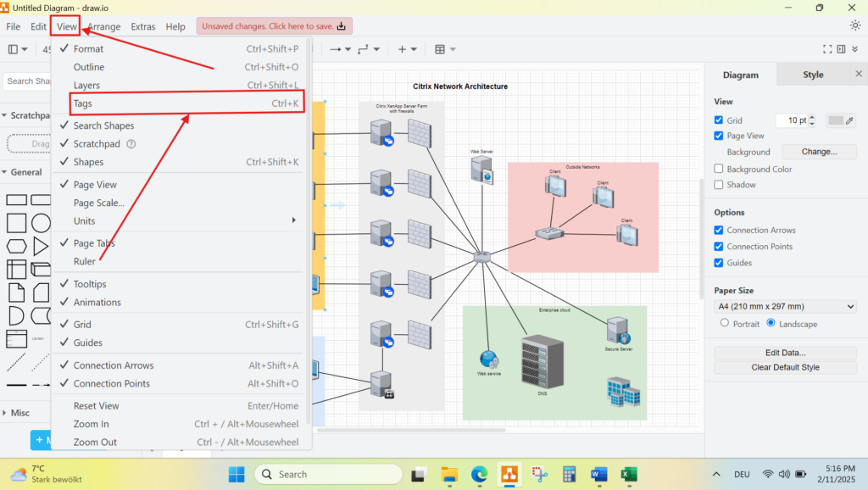868x490 pixels.
Task: Open the Units submenu
Action: 182,221
